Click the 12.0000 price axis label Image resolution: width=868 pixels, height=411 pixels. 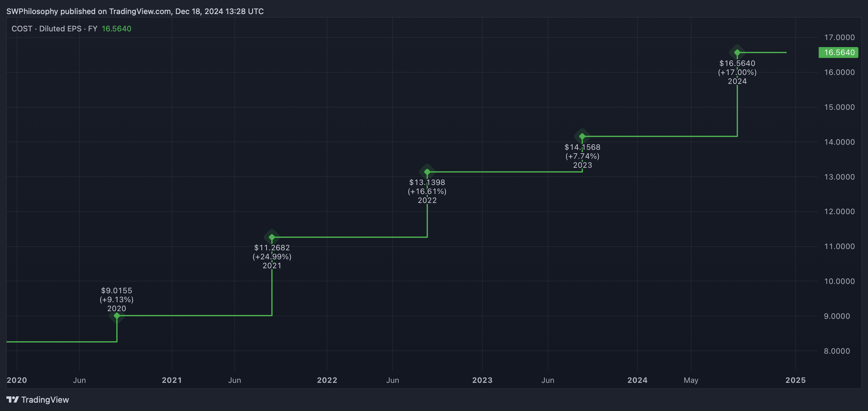(839, 211)
